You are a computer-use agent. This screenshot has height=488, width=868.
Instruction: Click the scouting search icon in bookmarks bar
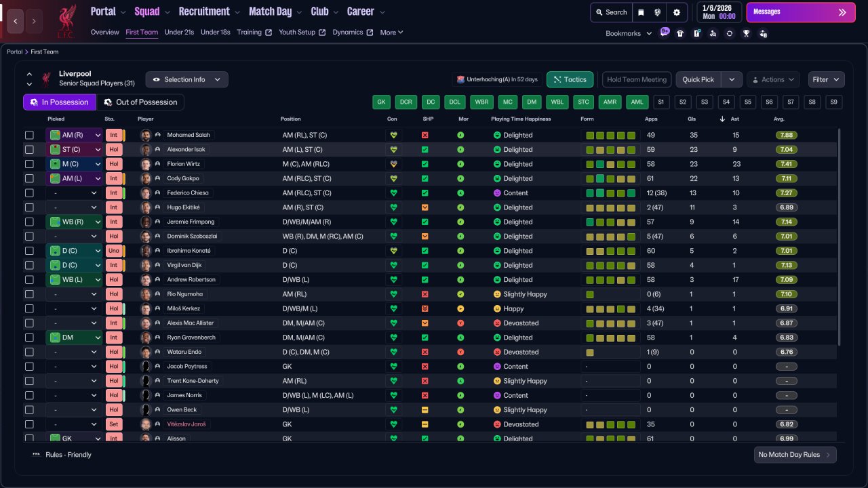pos(713,33)
